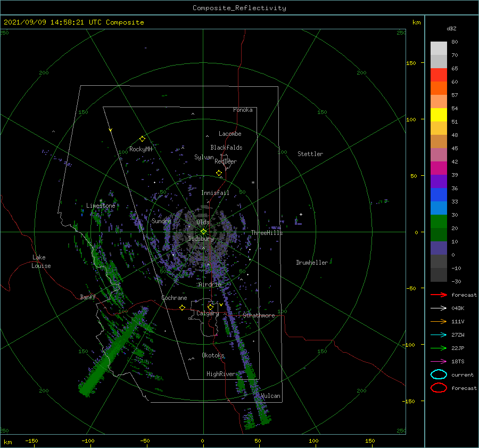Select the magenta 18TS arrow in legend
Screen dimensions: 479x448
[x=439, y=361]
